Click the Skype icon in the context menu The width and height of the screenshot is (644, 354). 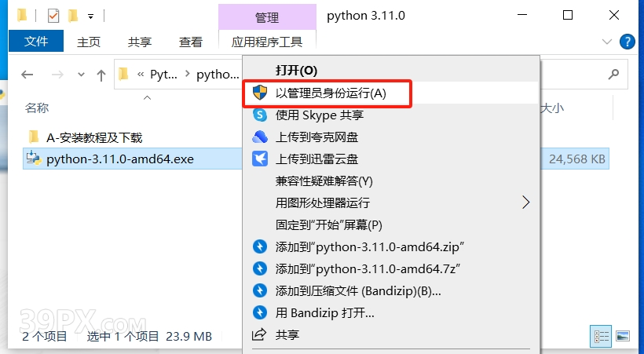click(260, 115)
